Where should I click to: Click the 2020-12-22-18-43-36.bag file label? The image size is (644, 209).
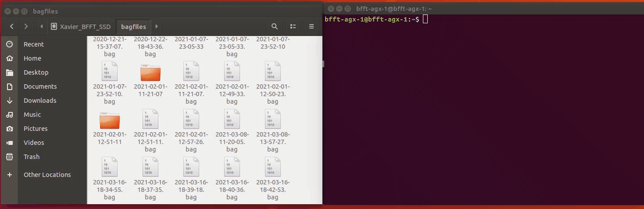(x=150, y=47)
